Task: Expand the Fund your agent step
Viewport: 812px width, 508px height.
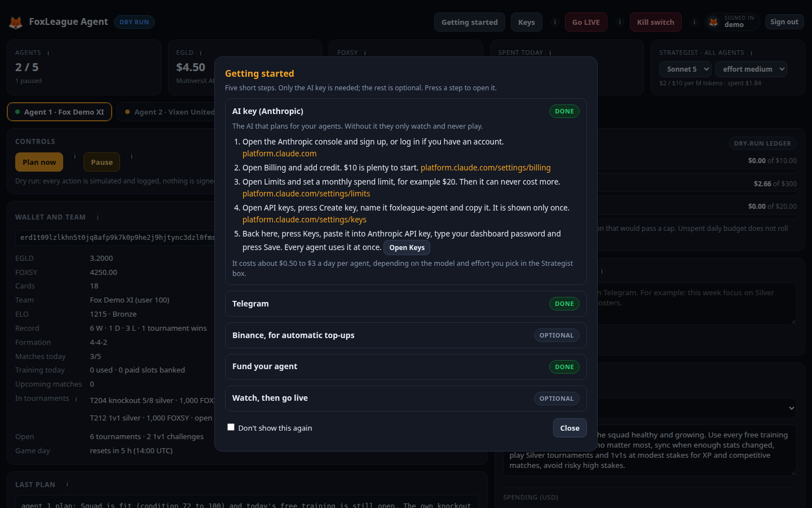Action: (x=406, y=367)
